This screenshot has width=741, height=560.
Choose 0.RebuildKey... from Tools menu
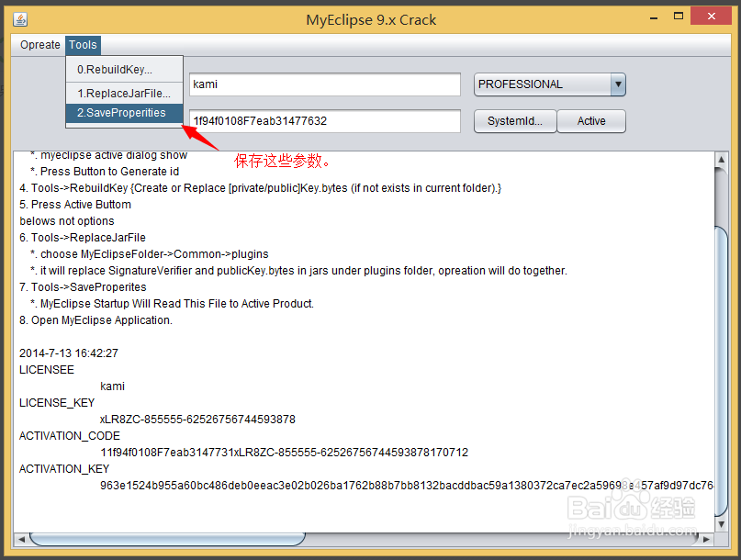click(124, 70)
